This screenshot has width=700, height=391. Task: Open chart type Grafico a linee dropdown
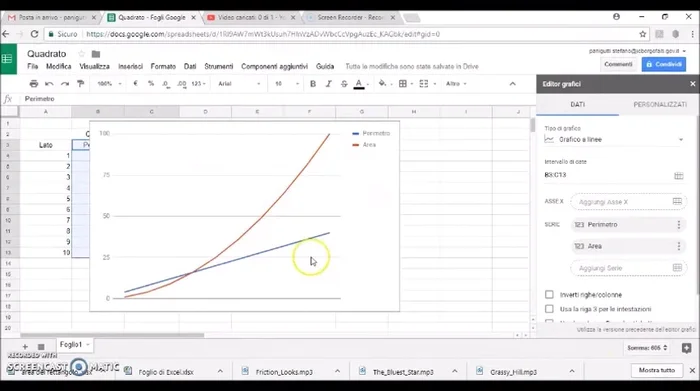pyautogui.click(x=614, y=140)
